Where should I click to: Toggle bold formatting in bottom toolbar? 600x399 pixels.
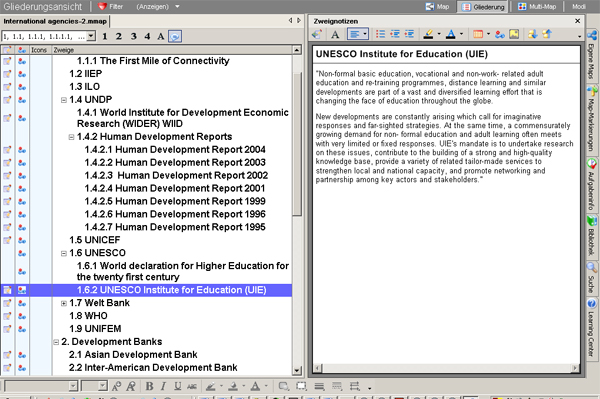(149, 386)
